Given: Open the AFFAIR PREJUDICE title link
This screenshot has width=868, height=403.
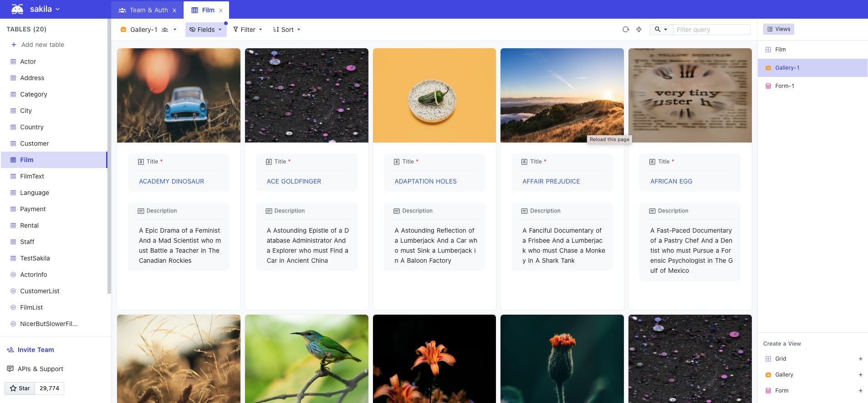Looking at the screenshot, I should point(551,181).
